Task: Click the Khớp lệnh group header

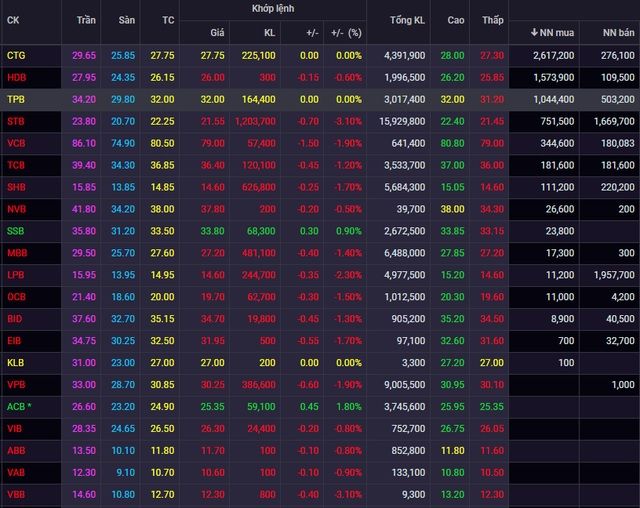Action: pos(273,9)
